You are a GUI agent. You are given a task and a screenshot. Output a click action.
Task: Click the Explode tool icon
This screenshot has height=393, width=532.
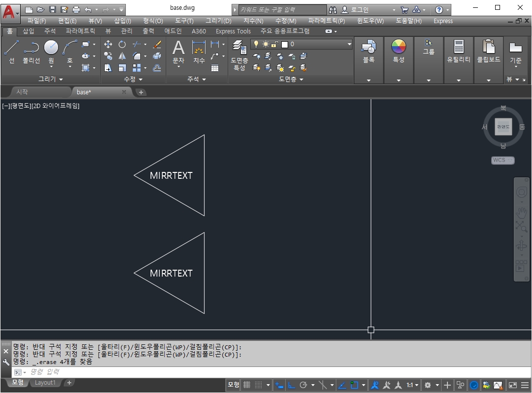pos(157,56)
